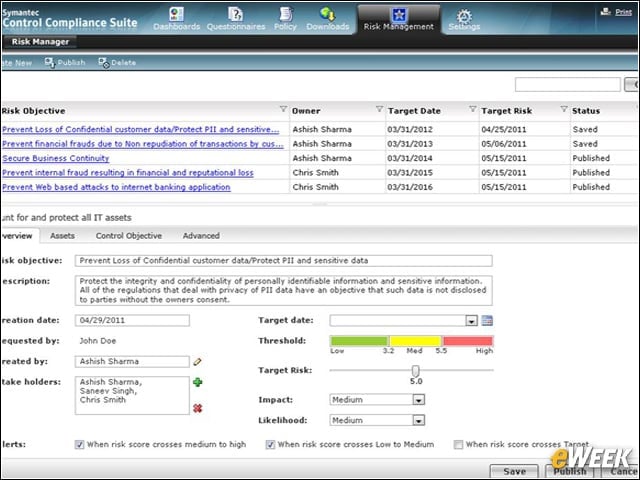Viewport: 640px width, 480px height.
Task: Click the red High threshold segment
Action: pos(468,341)
